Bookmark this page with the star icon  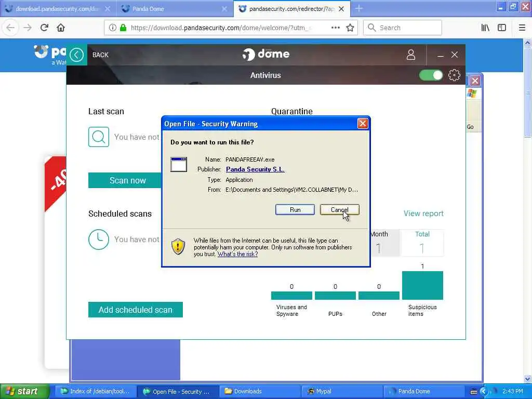click(x=350, y=28)
